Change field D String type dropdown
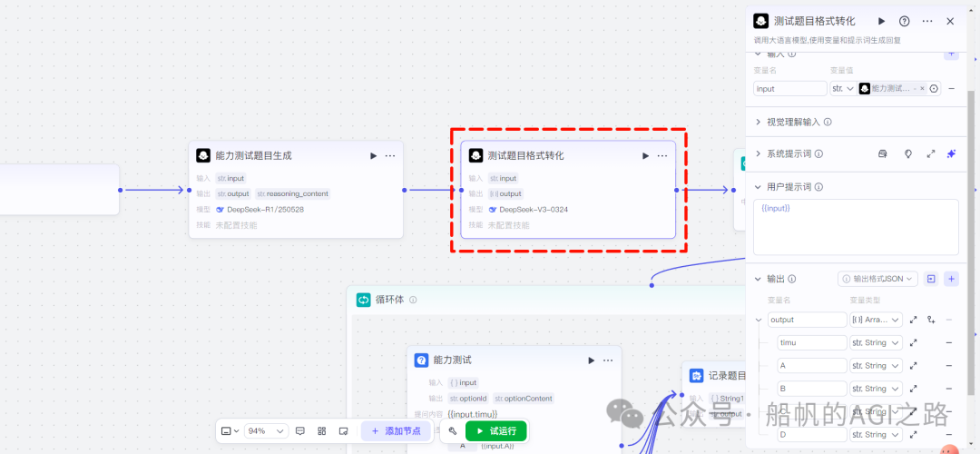This screenshot has height=454, width=980. point(877,434)
